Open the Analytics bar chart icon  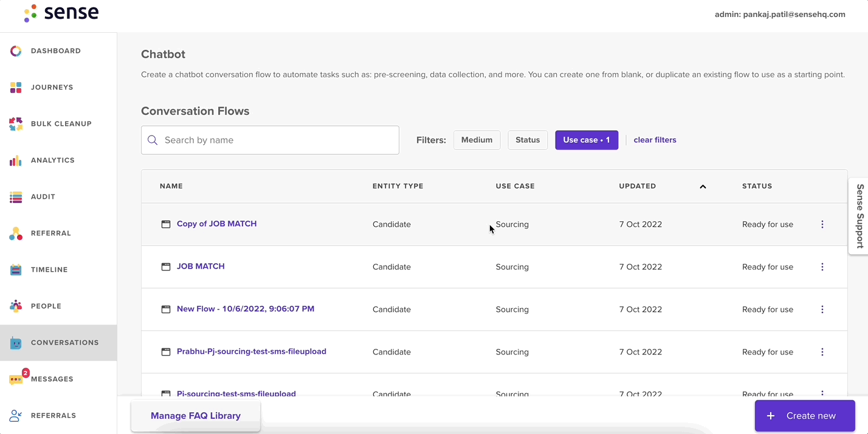coord(16,160)
